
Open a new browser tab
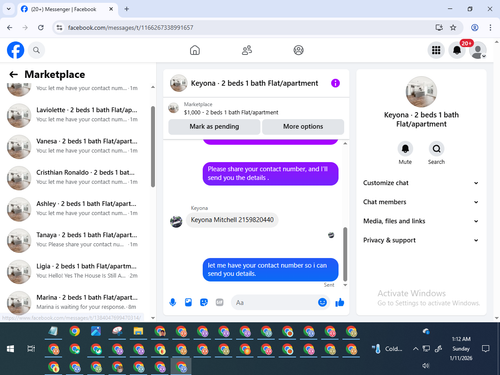click(127, 9)
